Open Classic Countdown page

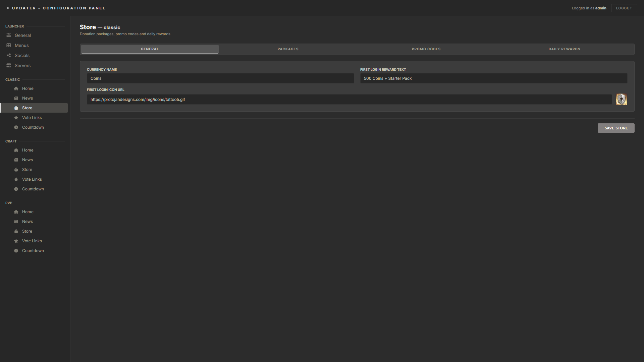pyautogui.click(x=34, y=127)
